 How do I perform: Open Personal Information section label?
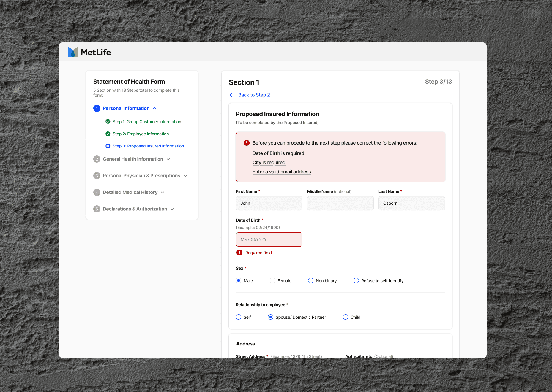click(x=126, y=108)
